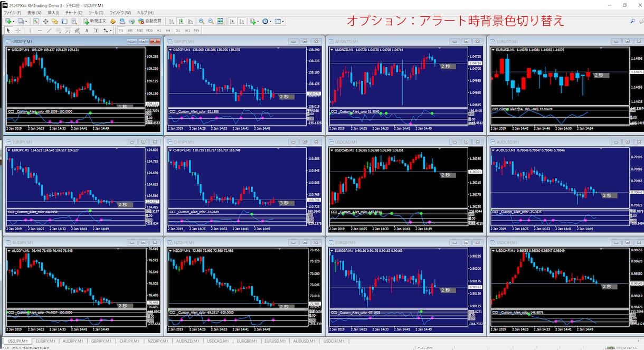Click the search magnifier at top right
The width and height of the screenshot is (644, 350).
(633, 21)
